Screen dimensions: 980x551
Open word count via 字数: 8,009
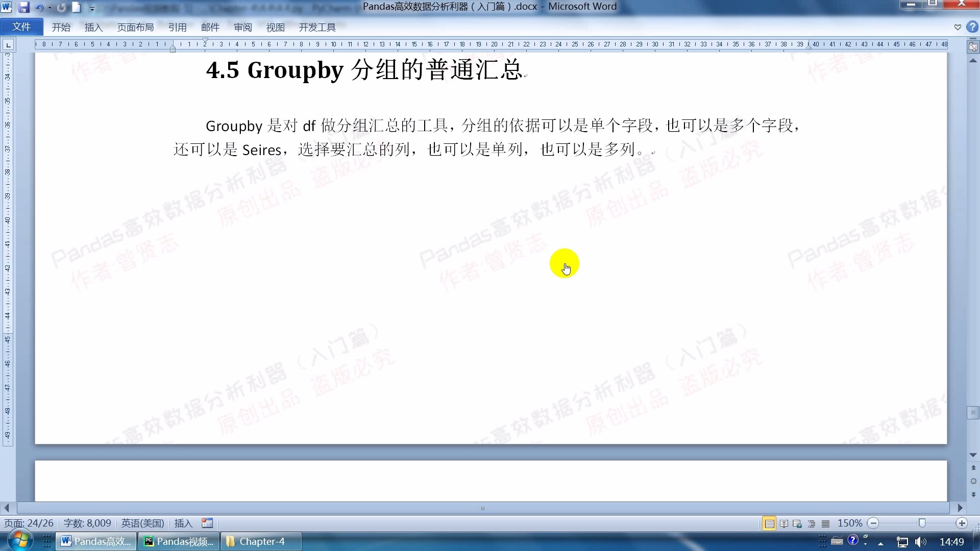87,523
